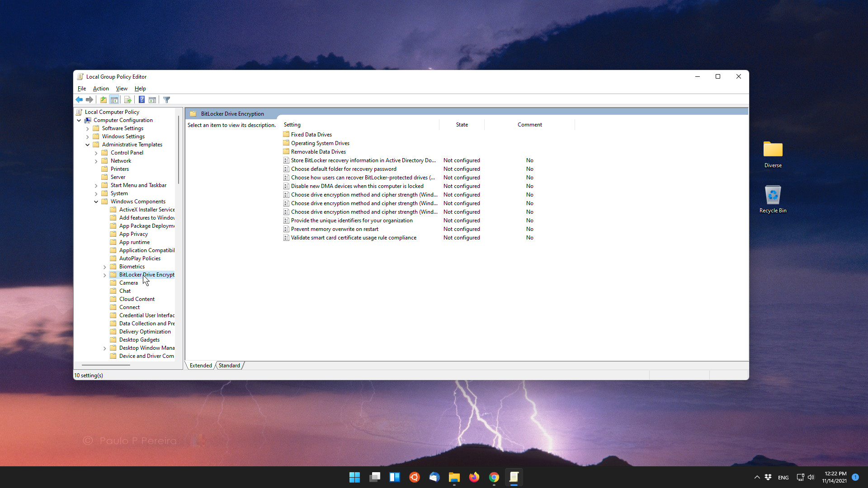Open Task View on the taskbar

click(375, 477)
